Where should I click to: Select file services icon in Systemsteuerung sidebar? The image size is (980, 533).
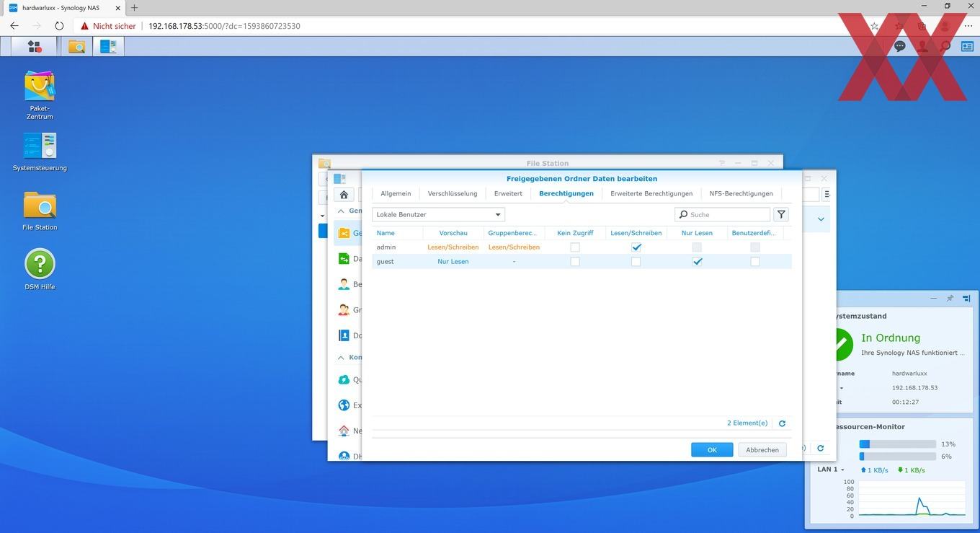pyautogui.click(x=344, y=259)
